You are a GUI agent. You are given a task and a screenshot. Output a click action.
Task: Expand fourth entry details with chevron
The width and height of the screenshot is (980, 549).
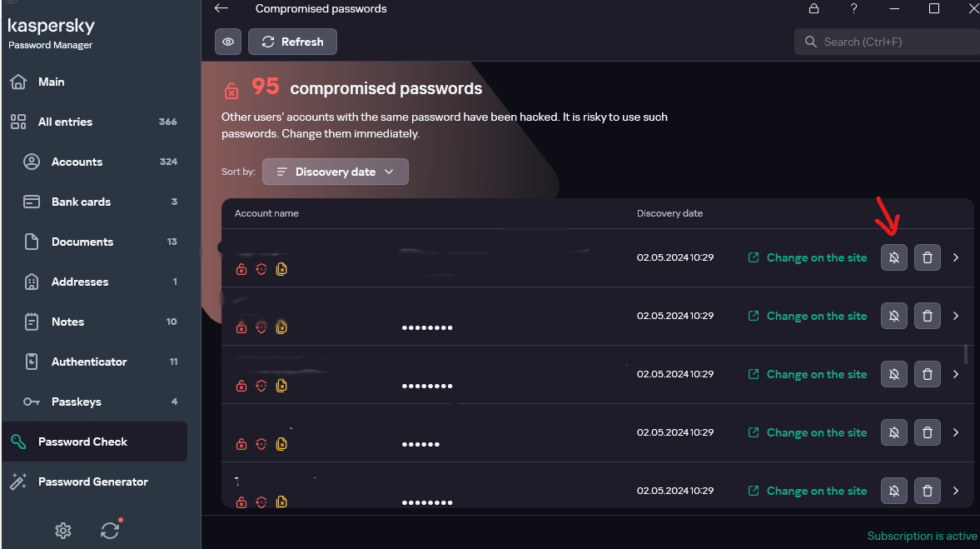[956, 433]
